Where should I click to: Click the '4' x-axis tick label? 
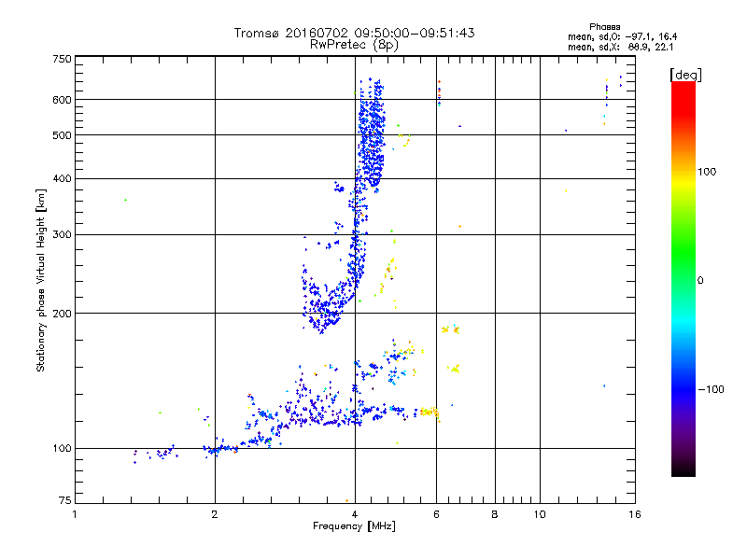coord(355,514)
